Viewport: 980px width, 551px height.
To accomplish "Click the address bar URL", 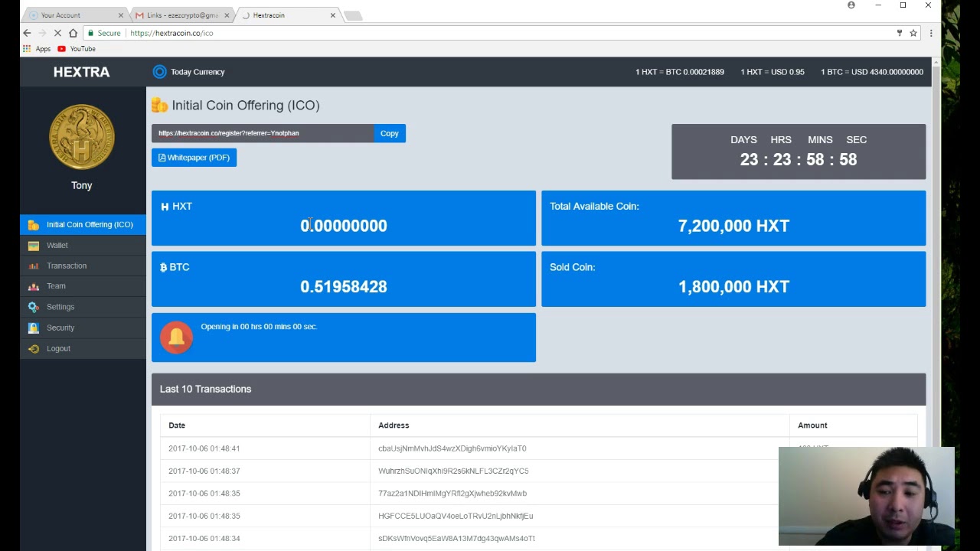I will pos(171,34).
